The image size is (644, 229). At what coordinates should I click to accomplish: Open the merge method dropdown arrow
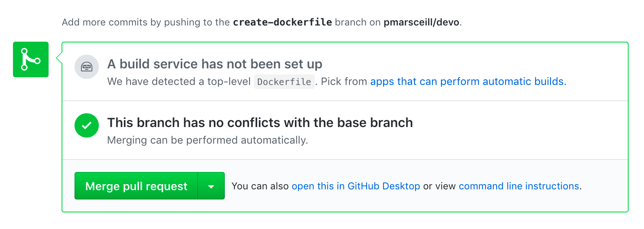(211, 186)
